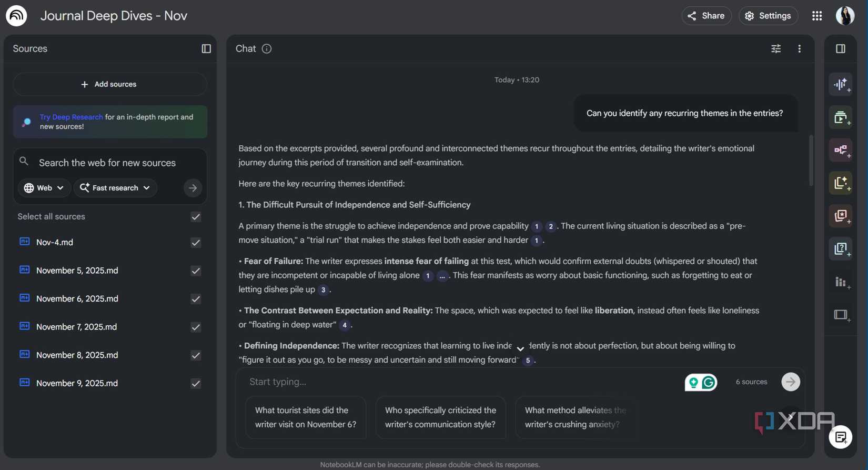The image size is (868, 470).
Task: Open the chat overflow three-dot menu
Action: tap(799, 48)
